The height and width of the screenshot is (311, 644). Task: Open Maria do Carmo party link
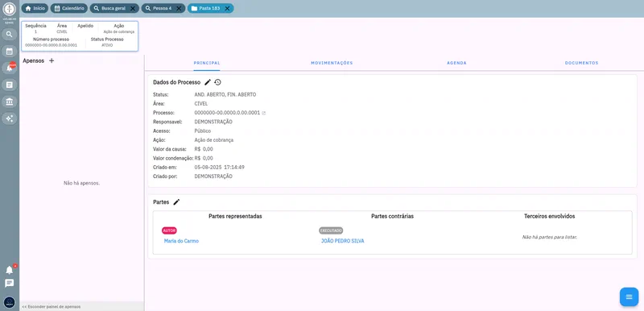coord(181,241)
